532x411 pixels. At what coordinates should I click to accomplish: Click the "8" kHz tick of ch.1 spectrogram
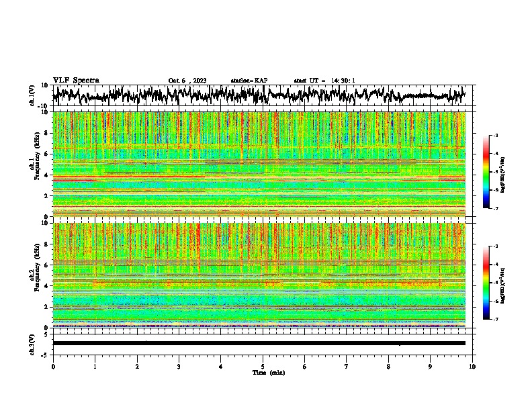(46, 133)
